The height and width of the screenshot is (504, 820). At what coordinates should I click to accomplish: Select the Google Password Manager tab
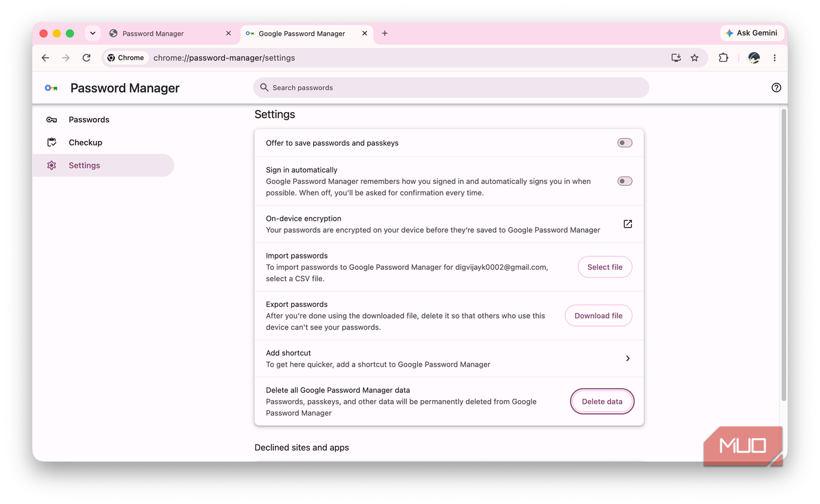pyautogui.click(x=307, y=33)
